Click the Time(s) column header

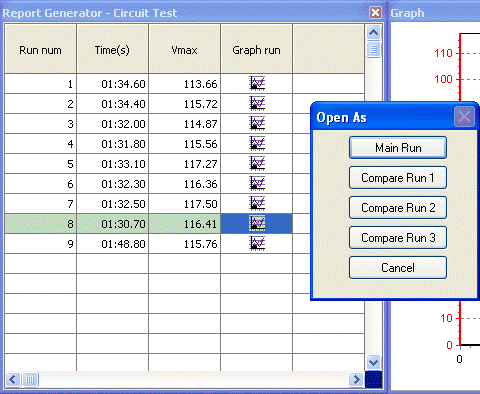click(x=112, y=49)
